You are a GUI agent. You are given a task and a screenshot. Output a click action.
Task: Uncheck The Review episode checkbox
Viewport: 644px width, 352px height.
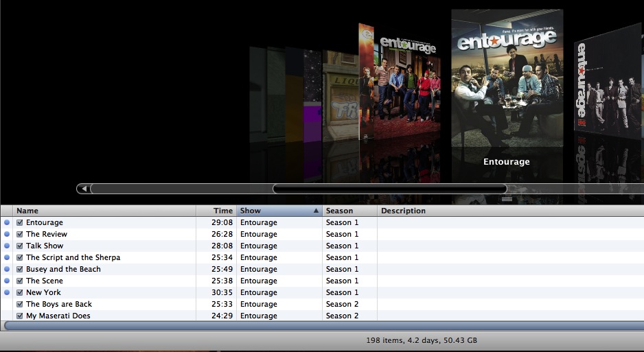(19, 234)
